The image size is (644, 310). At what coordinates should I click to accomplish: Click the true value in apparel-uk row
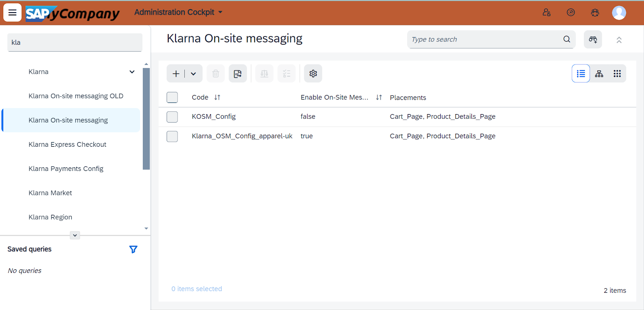pos(307,136)
